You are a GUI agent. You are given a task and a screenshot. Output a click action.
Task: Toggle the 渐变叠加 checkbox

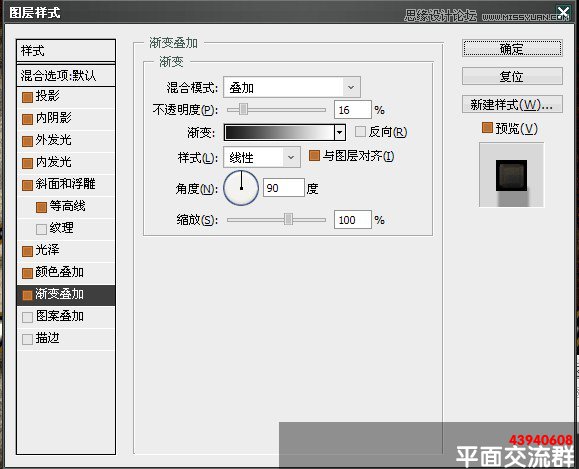pyautogui.click(x=27, y=295)
